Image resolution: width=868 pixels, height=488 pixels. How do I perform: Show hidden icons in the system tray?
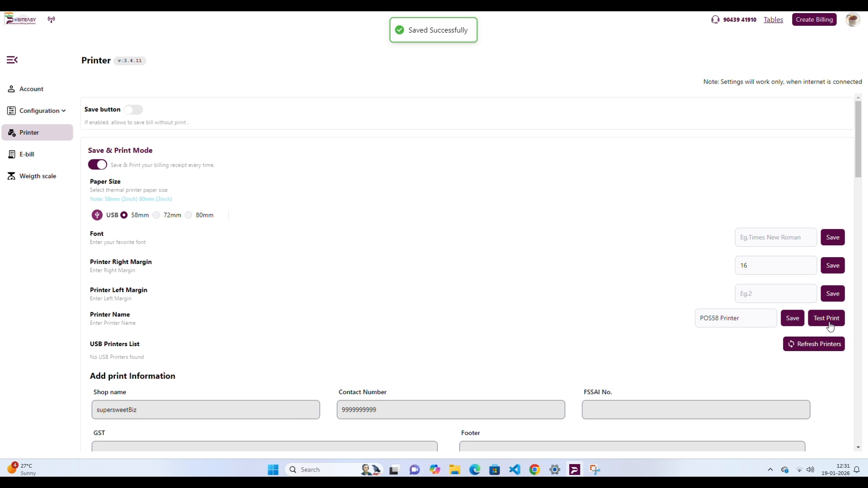click(770, 470)
